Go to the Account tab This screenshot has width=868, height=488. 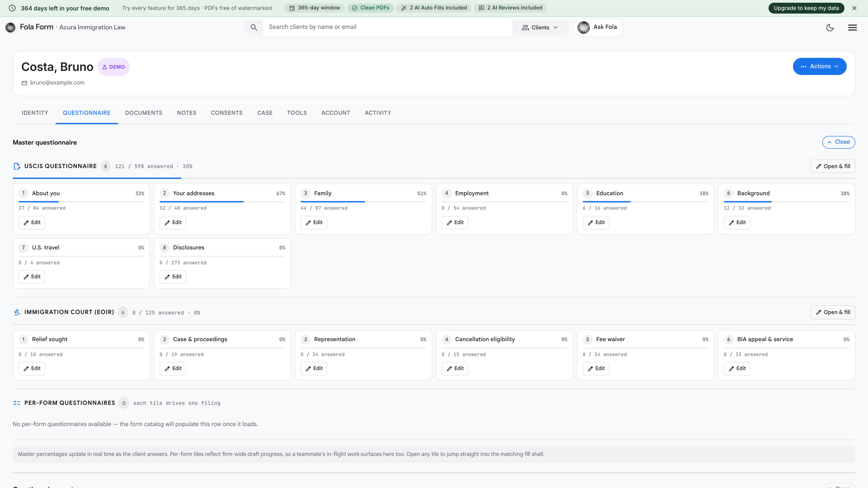pyautogui.click(x=336, y=113)
